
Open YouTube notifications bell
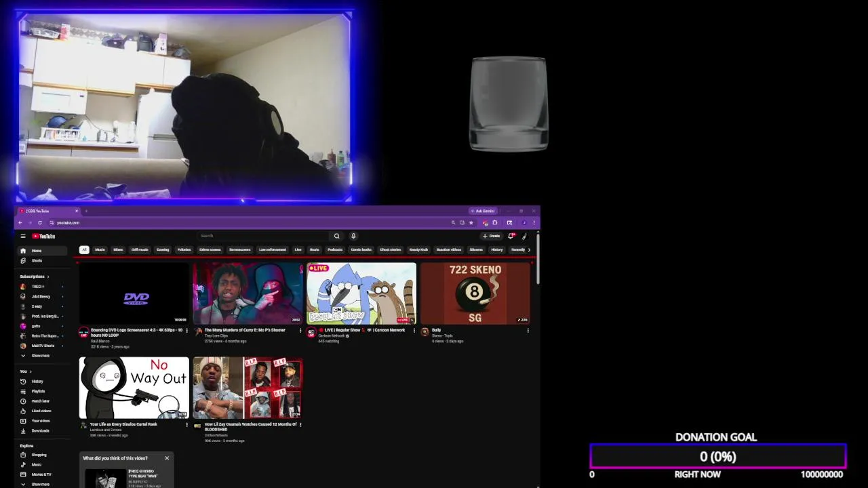coord(511,236)
